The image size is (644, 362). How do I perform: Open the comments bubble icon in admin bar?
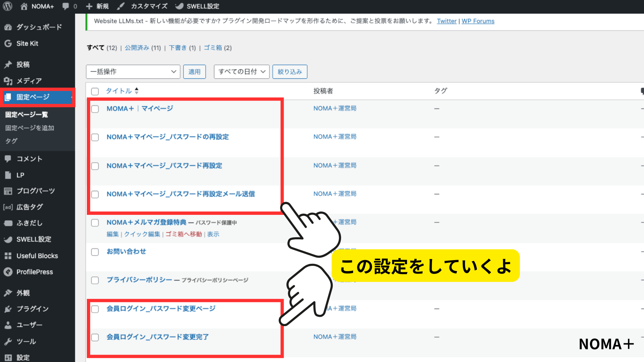pyautogui.click(x=66, y=6)
